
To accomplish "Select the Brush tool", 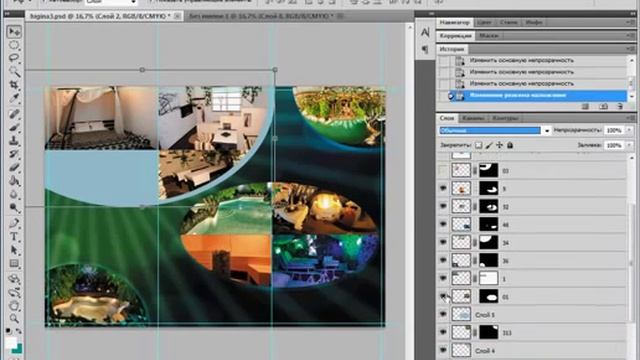I will (14, 127).
